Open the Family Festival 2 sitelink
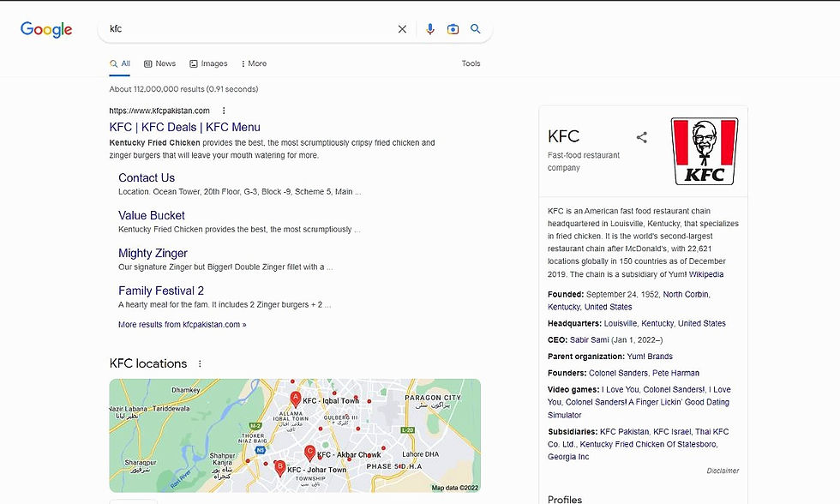 161,291
